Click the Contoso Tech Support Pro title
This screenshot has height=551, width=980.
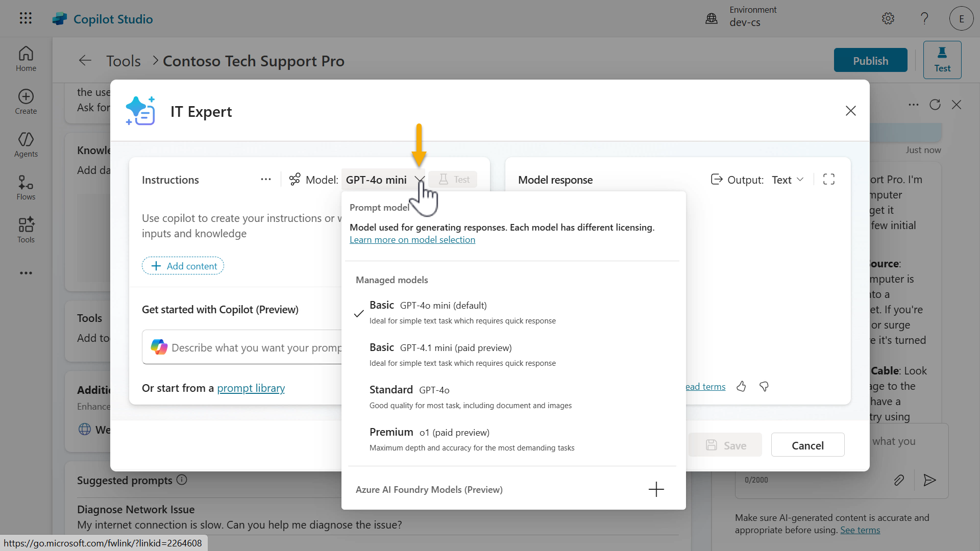click(x=253, y=61)
